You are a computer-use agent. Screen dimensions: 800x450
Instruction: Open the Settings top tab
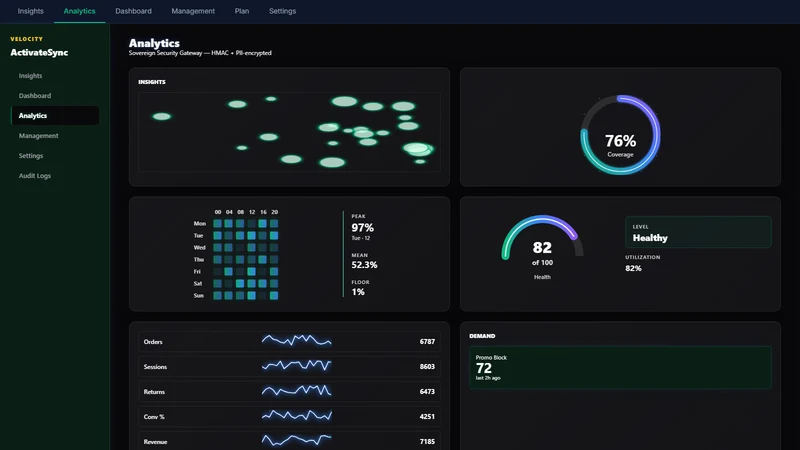click(282, 11)
